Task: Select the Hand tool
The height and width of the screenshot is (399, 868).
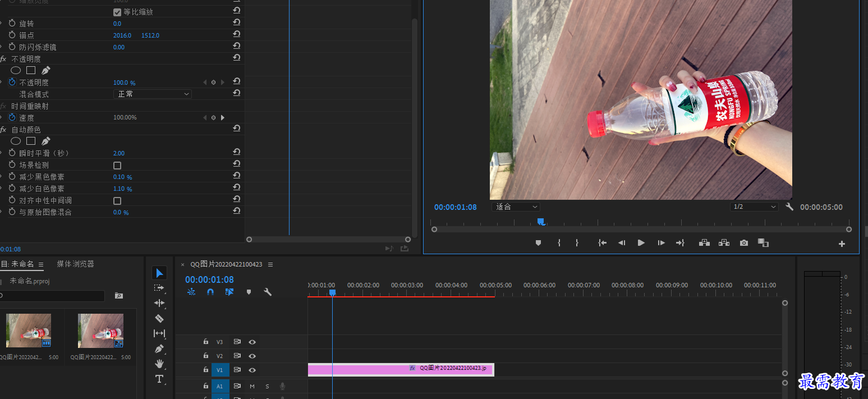Action: (159, 364)
